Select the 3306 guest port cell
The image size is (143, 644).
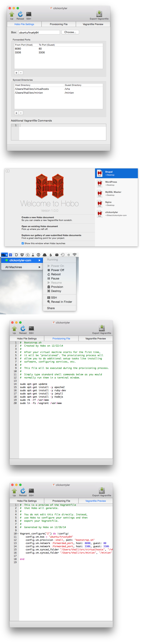(x=70, y=53)
